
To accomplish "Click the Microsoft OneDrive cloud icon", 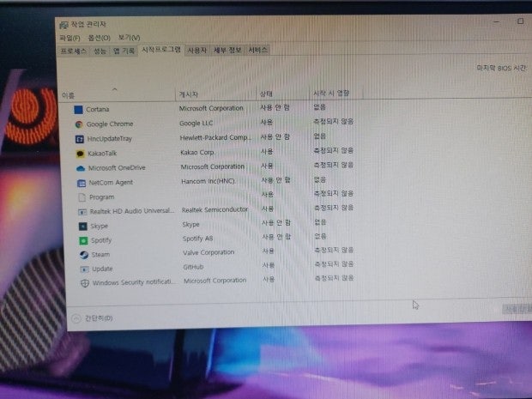I will (x=81, y=168).
